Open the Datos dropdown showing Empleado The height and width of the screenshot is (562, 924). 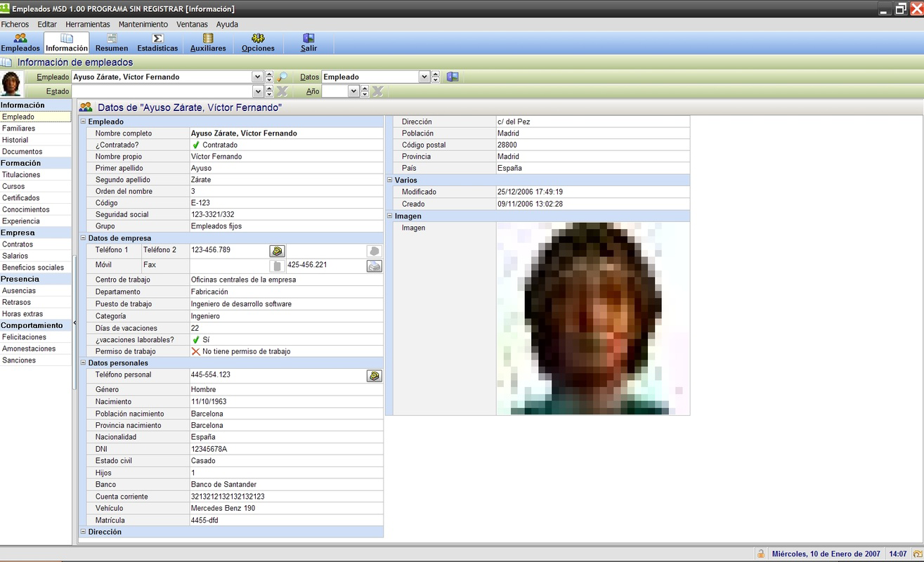click(x=424, y=77)
